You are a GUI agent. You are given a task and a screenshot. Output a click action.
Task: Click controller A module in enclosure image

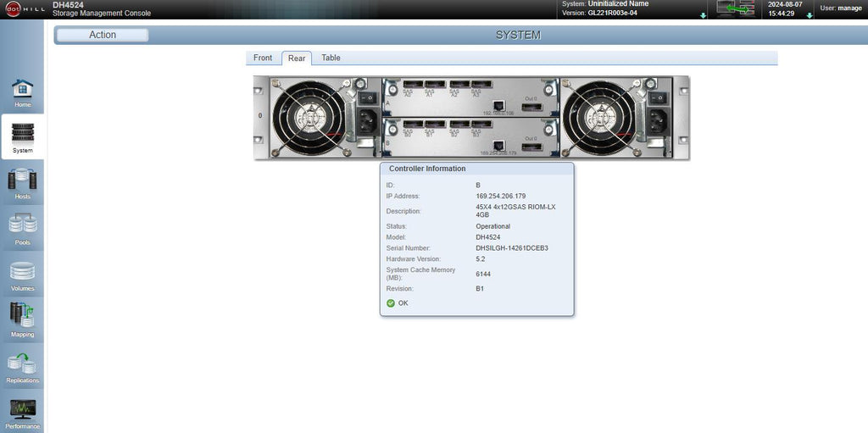(471, 97)
